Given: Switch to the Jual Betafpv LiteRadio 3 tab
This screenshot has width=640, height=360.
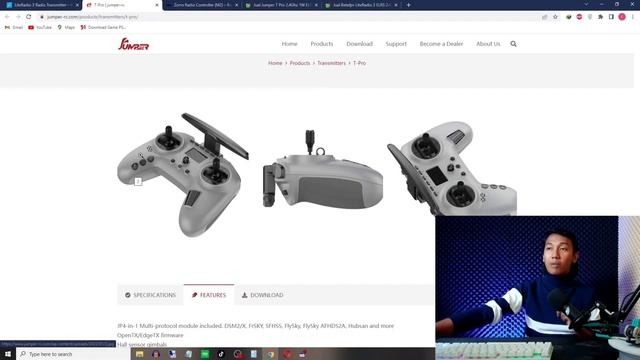Looking at the screenshot, I should (x=361, y=5).
